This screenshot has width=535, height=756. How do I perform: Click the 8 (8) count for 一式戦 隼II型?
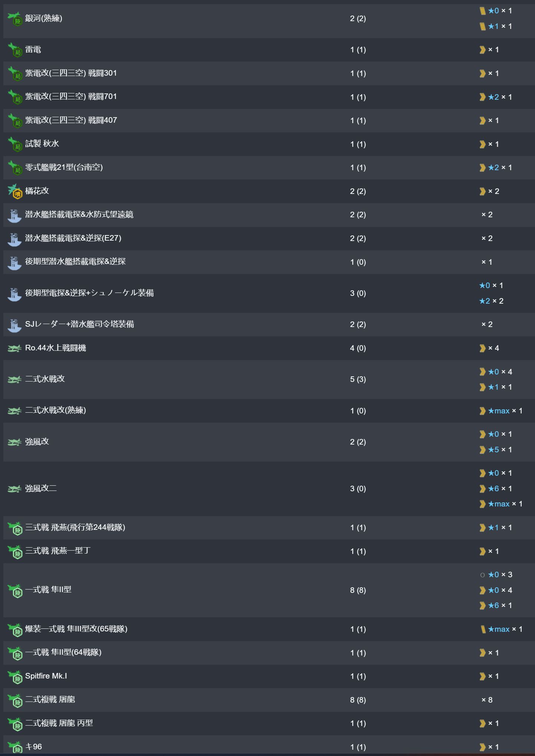pyautogui.click(x=358, y=590)
